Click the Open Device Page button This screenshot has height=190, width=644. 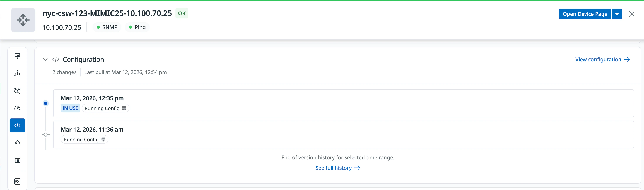[585, 14]
